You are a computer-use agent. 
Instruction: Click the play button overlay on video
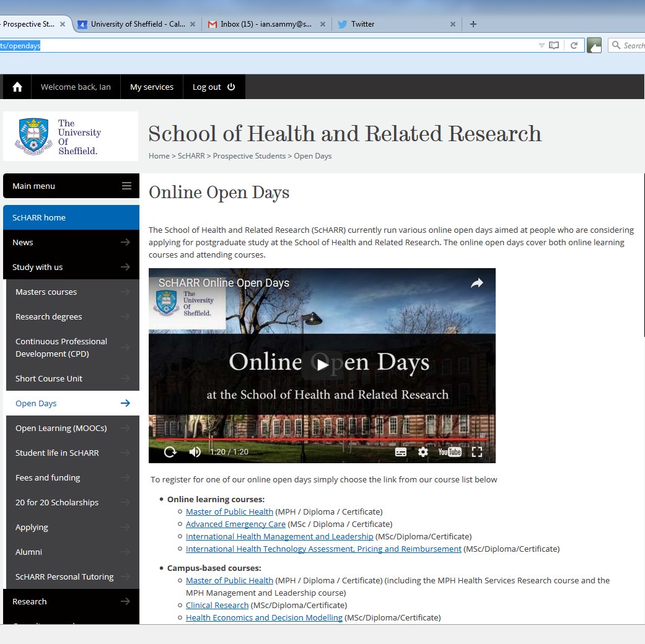(x=322, y=365)
